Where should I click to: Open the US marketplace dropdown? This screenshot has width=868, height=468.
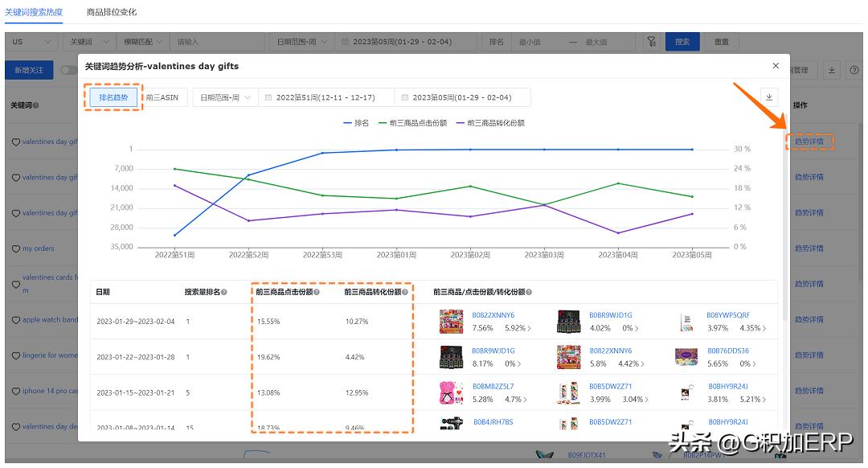(x=31, y=42)
